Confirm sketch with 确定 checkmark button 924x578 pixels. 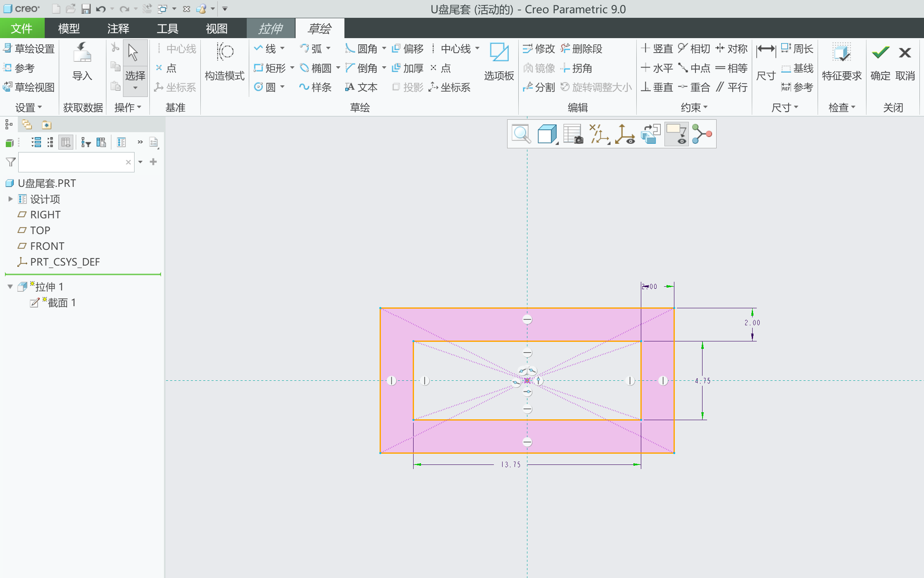coord(880,53)
